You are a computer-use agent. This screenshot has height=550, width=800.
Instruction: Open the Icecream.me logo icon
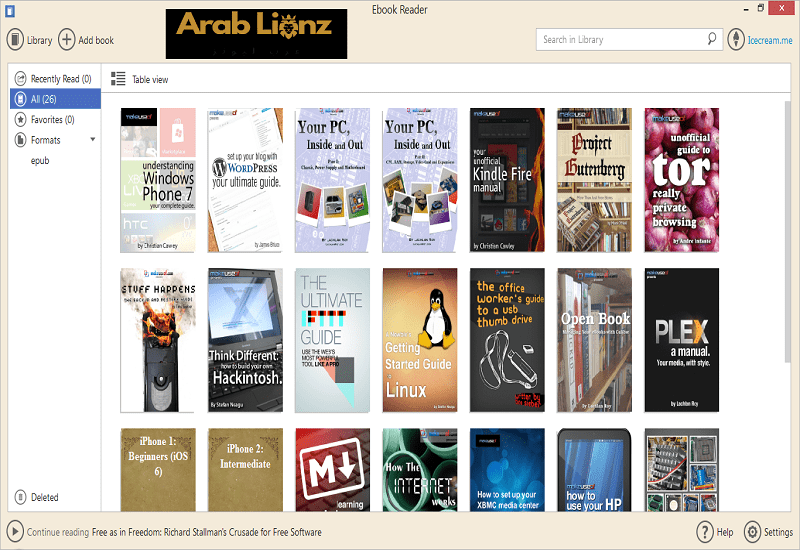coord(736,40)
